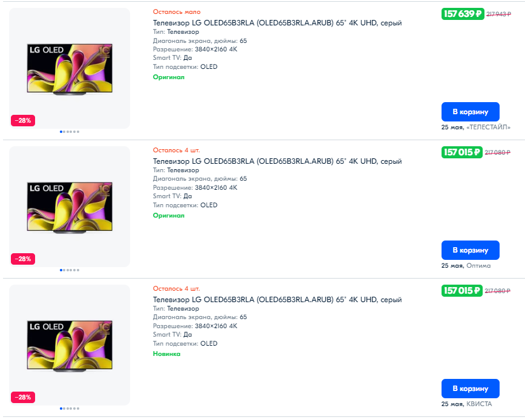Click the green 157 639 ₽ price tag
The height and width of the screenshot is (420, 525).
(463, 14)
